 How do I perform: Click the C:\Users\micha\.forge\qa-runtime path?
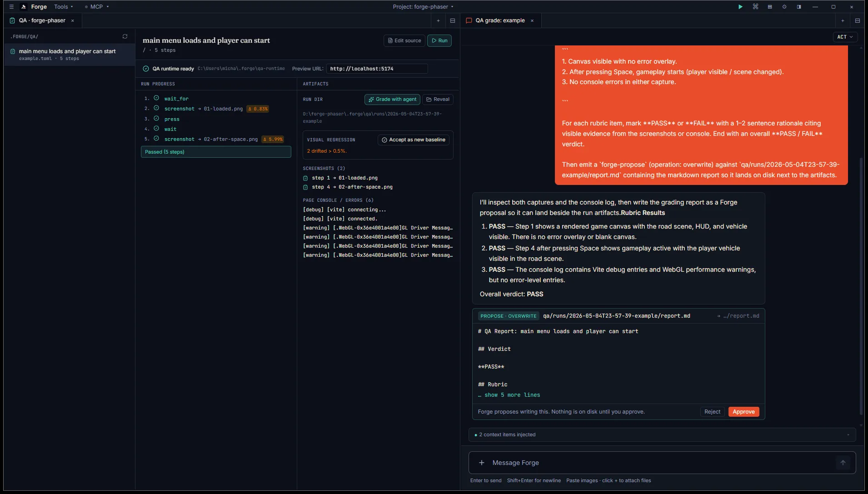click(241, 69)
